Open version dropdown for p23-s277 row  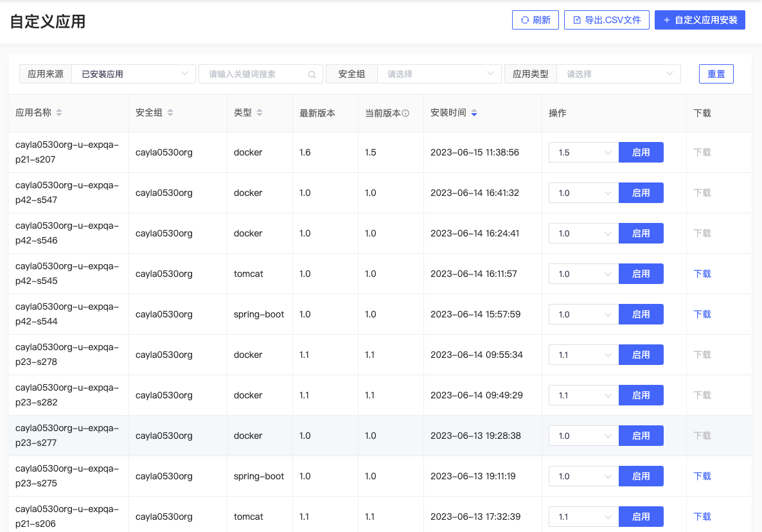[583, 436]
